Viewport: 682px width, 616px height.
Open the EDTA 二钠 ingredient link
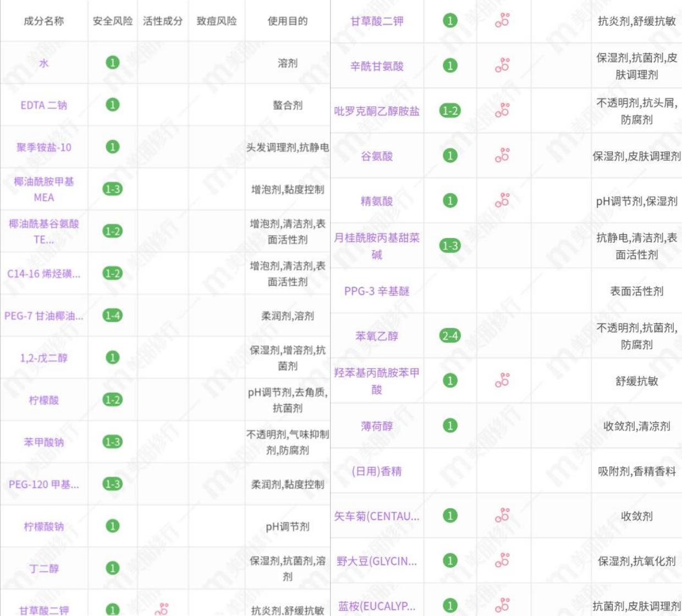pos(43,105)
